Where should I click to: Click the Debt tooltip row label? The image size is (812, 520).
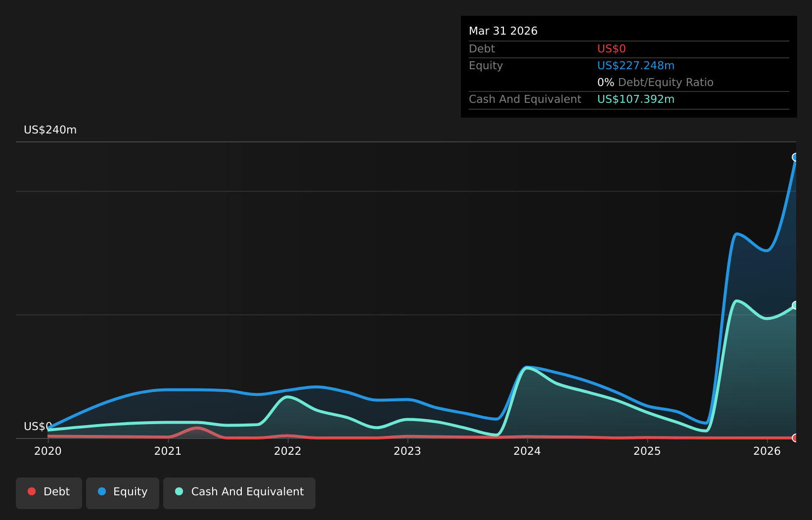(482, 49)
